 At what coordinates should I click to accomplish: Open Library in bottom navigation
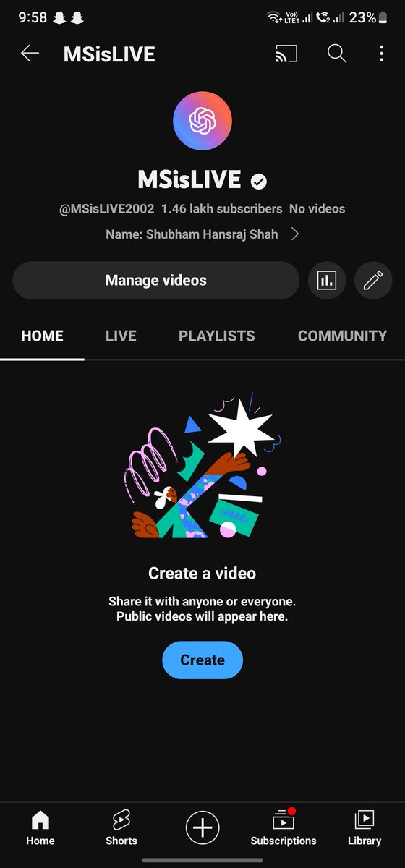(x=364, y=828)
